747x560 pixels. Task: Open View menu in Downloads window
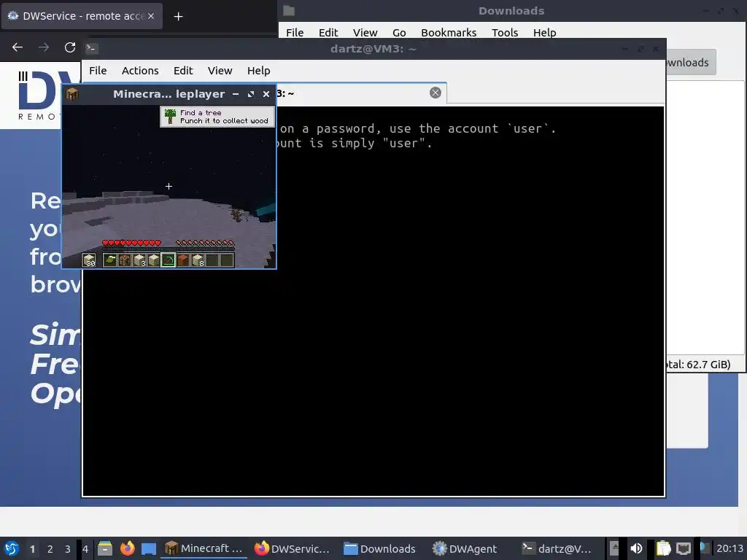point(365,32)
